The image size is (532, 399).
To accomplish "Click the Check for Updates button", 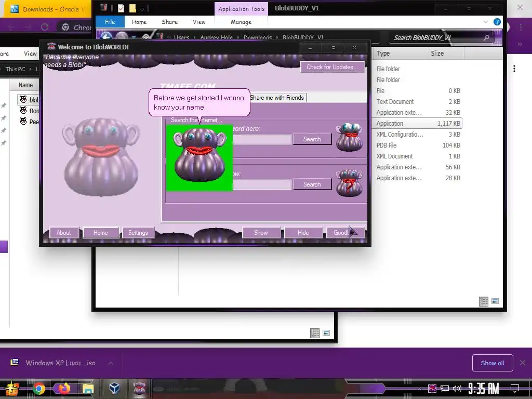I will [332, 67].
